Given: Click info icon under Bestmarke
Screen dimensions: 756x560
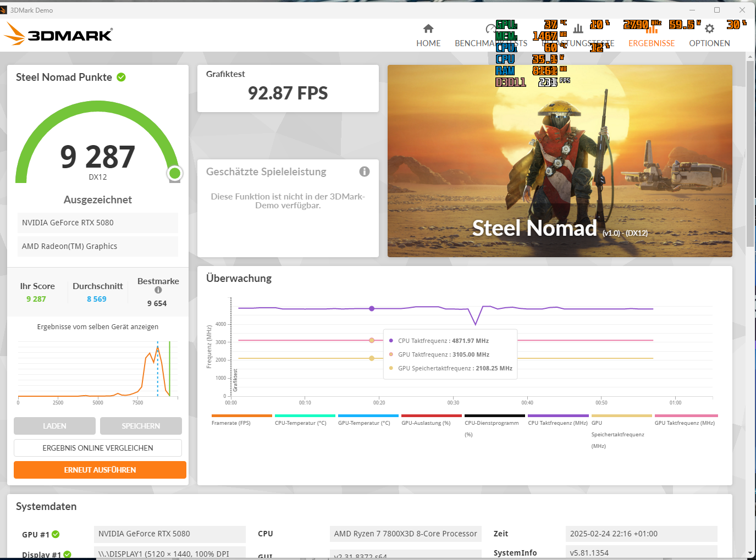Looking at the screenshot, I should pyautogui.click(x=158, y=290).
